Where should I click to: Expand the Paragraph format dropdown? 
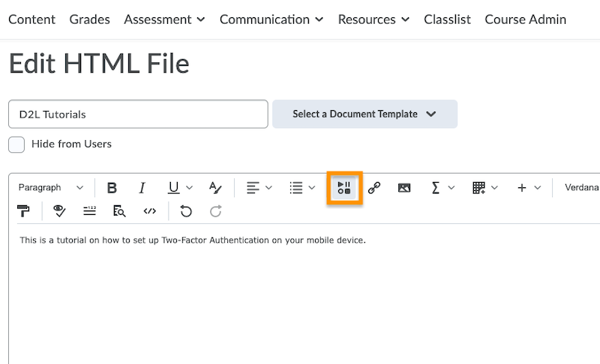coord(51,188)
